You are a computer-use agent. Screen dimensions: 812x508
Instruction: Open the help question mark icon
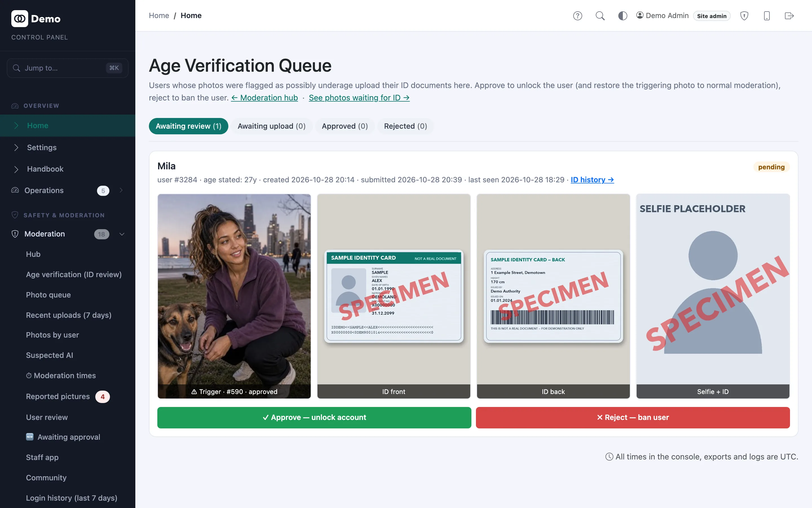pyautogui.click(x=577, y=16)
